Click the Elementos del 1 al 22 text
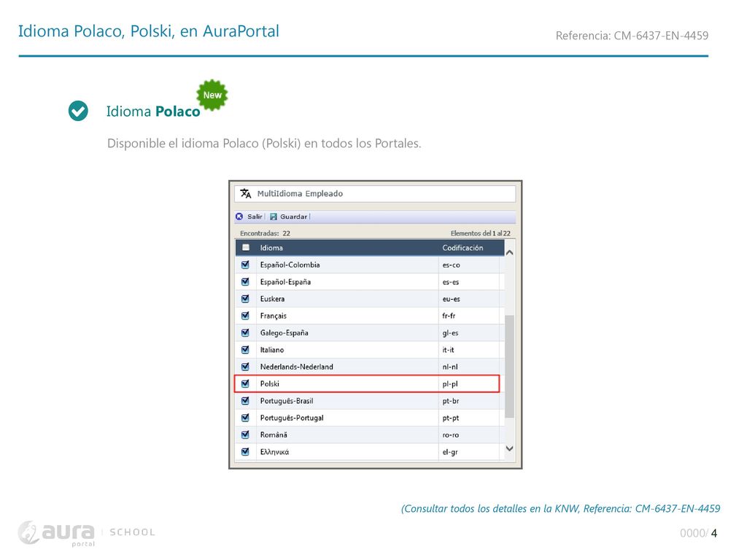The image size is (747, 560). (x=480, y=233)
